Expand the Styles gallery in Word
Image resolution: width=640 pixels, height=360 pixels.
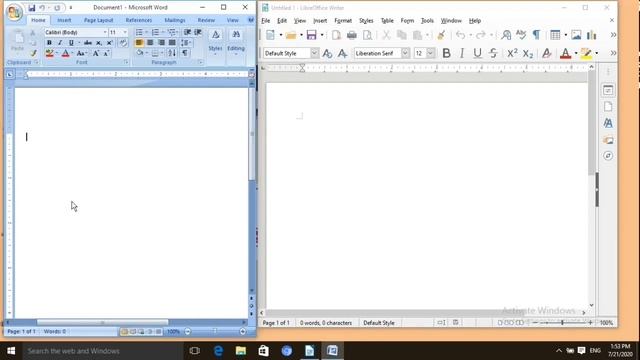click(x=215, y=42)
